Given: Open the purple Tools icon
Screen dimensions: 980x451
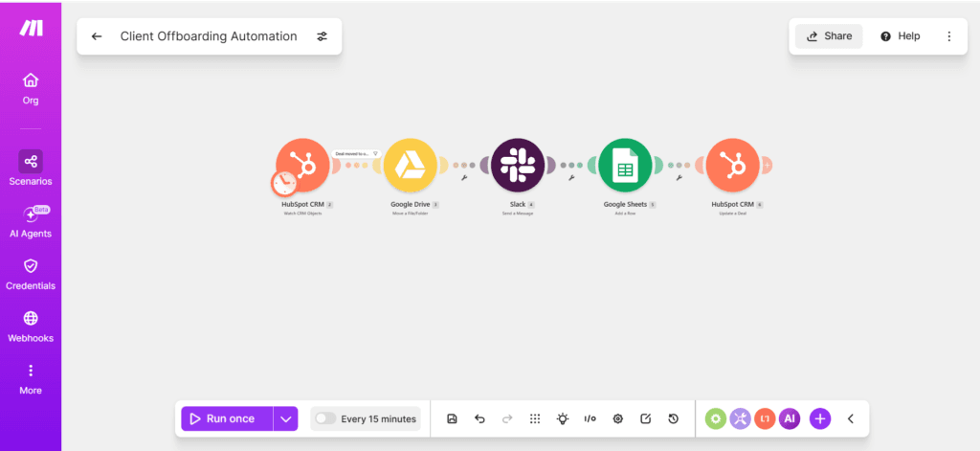Looking at the screenshot, I should pos(740,418).
